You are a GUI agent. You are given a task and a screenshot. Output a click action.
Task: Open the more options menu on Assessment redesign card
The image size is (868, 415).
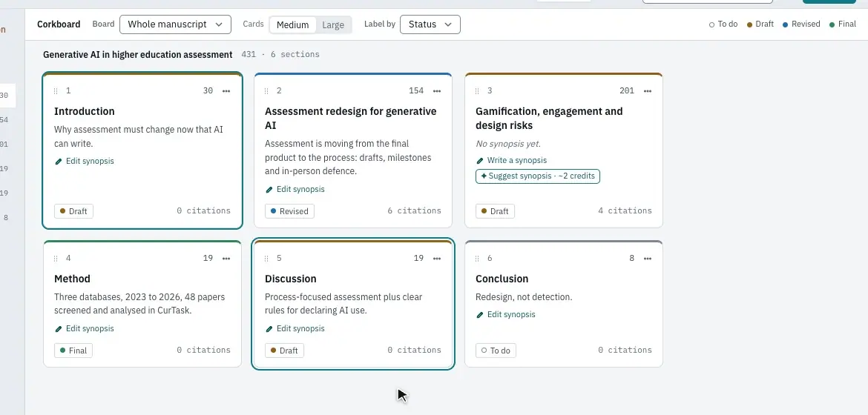[437, 90]
